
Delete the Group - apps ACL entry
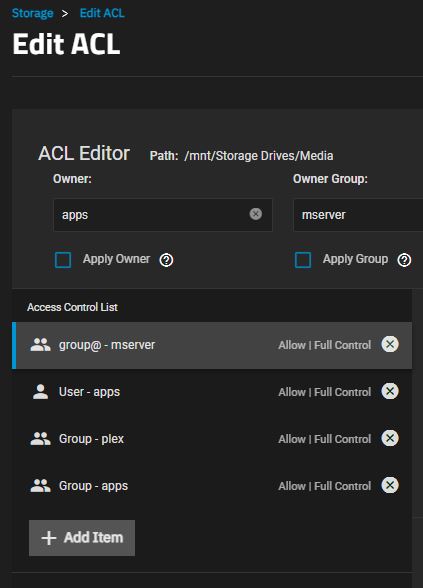pyautogui.click(x=390, y=485)
